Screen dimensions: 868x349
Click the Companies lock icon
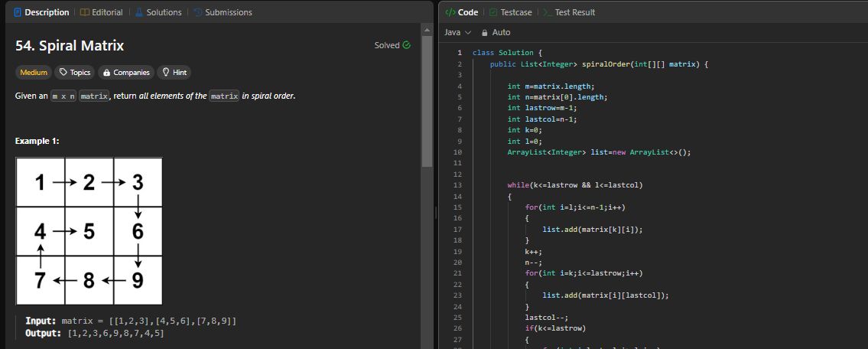click(107, 73)
